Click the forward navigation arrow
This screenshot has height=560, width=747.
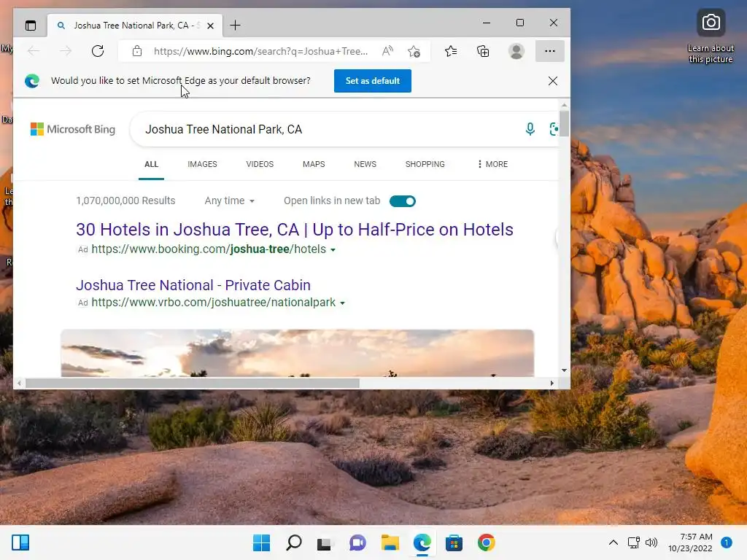pyautogui.click(x=66, y=51)
